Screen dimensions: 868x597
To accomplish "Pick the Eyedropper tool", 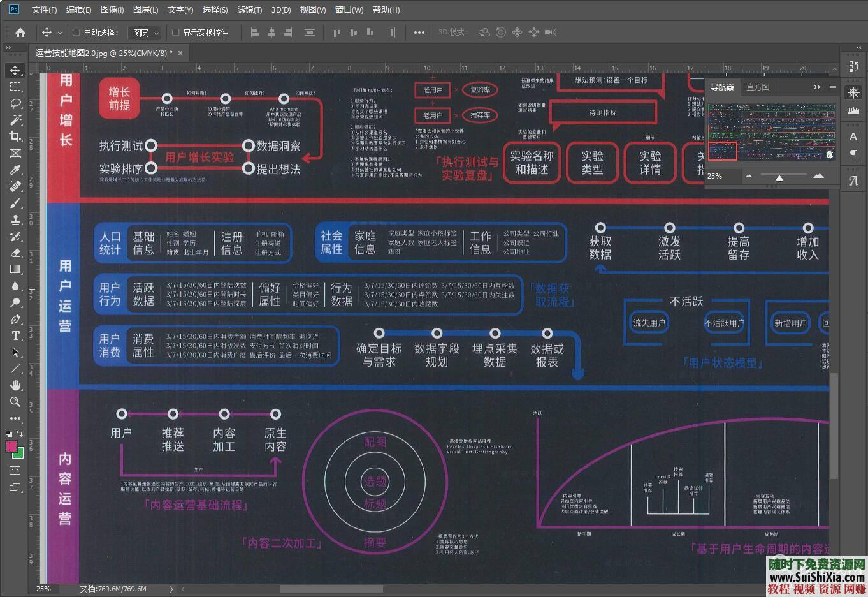I will point(15,170).
